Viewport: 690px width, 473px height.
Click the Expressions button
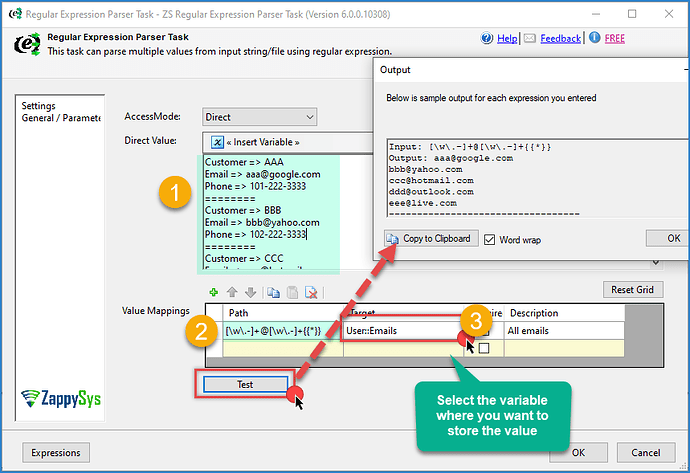point(56,453)
